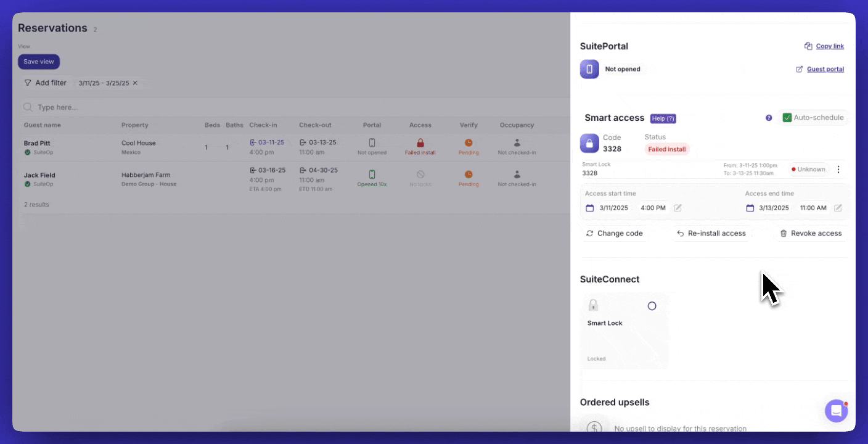Image resolution: width=868 pixels, height=444 pixels.
Task: Click the SuitePortal phone icon
Action: 589,69
